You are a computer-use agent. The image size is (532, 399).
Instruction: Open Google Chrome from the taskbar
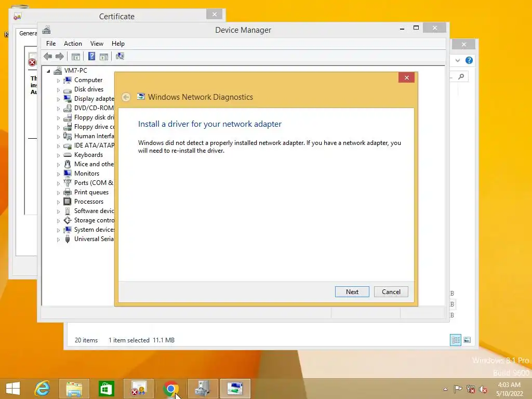tap(170, 389)
